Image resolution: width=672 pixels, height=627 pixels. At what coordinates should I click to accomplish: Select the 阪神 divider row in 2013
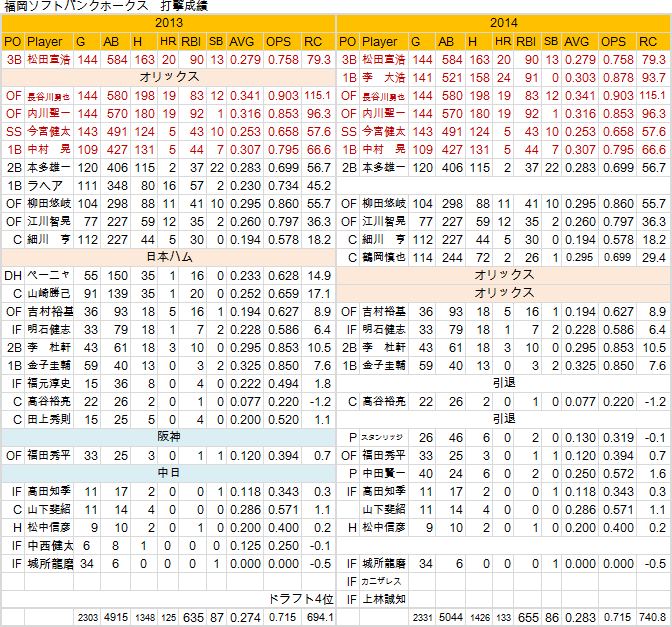pos(168,437)
